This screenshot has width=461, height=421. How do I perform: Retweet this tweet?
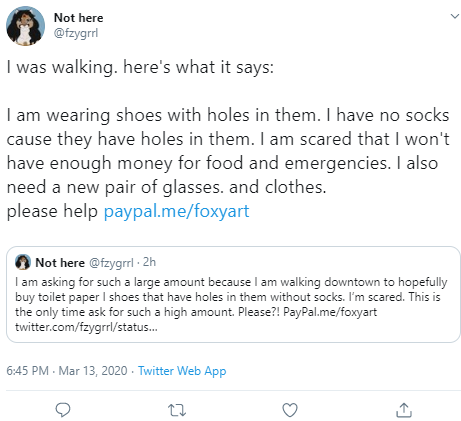coord(177,410)
